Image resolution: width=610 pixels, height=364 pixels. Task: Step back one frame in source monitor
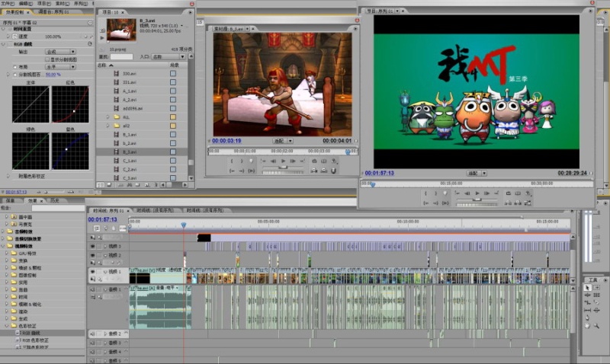pos(274,161)
